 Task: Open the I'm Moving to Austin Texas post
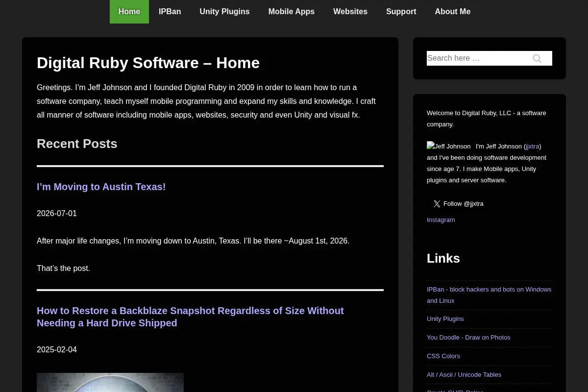[101, 187]
